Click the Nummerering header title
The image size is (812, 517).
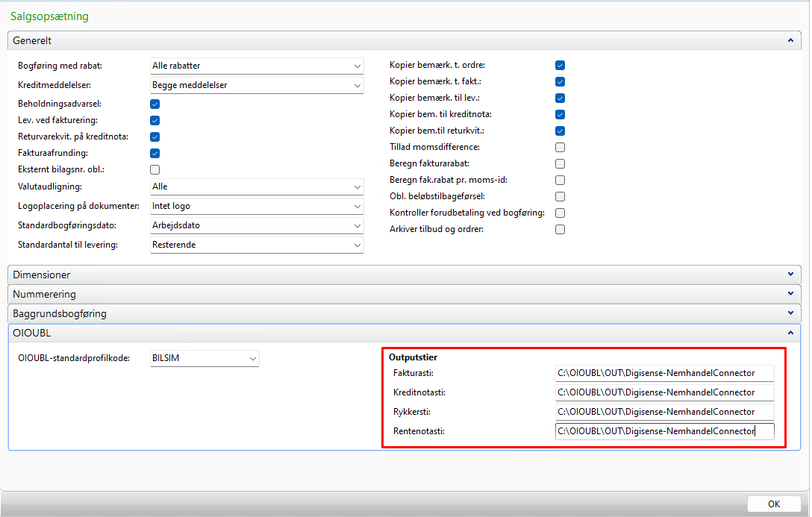pos(45,295)
